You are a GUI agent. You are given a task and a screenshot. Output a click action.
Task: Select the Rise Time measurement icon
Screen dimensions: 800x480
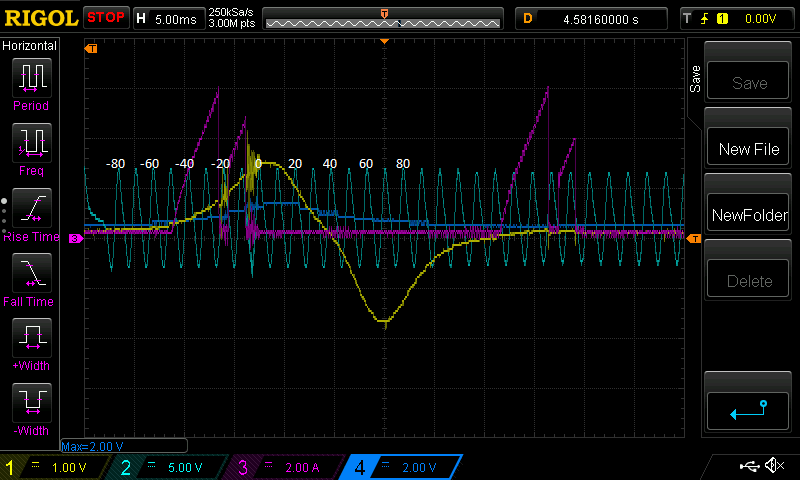[x=32, y=208]
